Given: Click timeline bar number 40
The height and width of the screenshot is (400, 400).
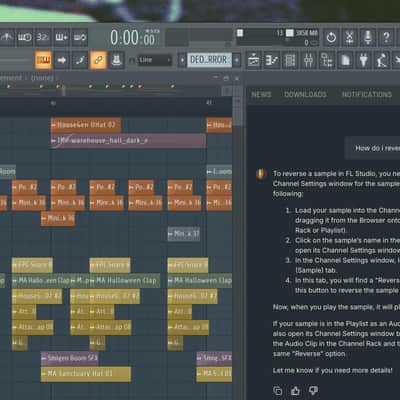Looking at the screenshot, I should 53,103.
